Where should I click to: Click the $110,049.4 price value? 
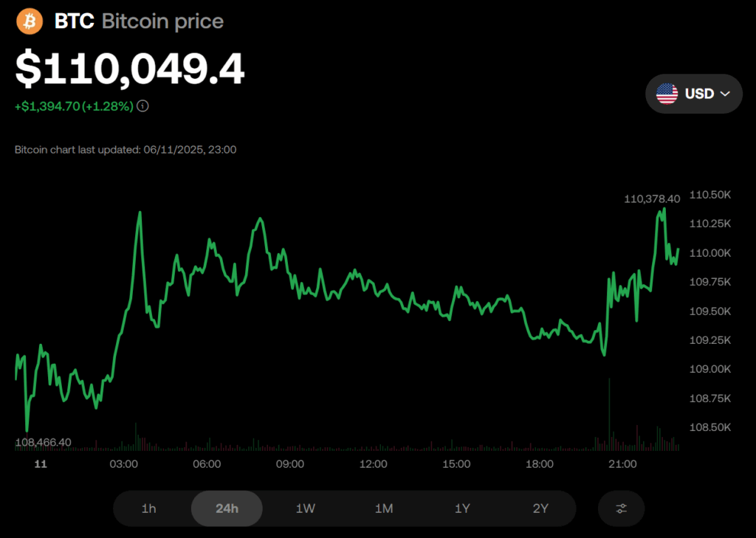click(130, 70)
